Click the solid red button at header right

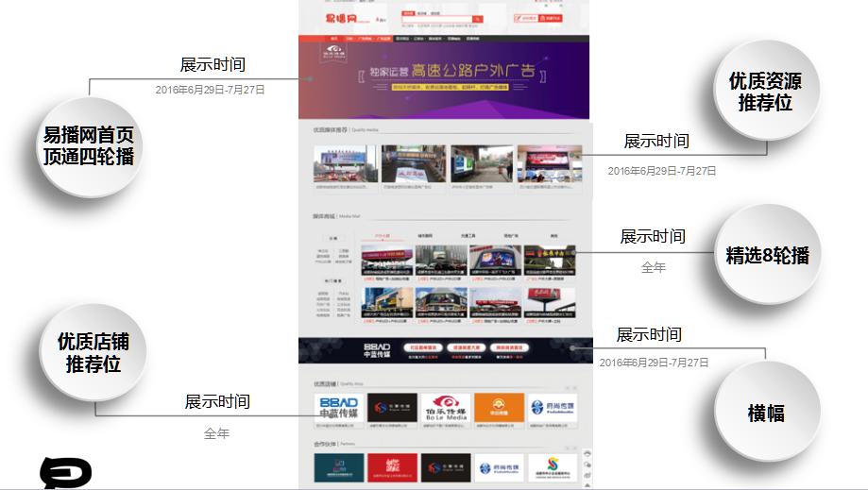click(x=551, y=18)
